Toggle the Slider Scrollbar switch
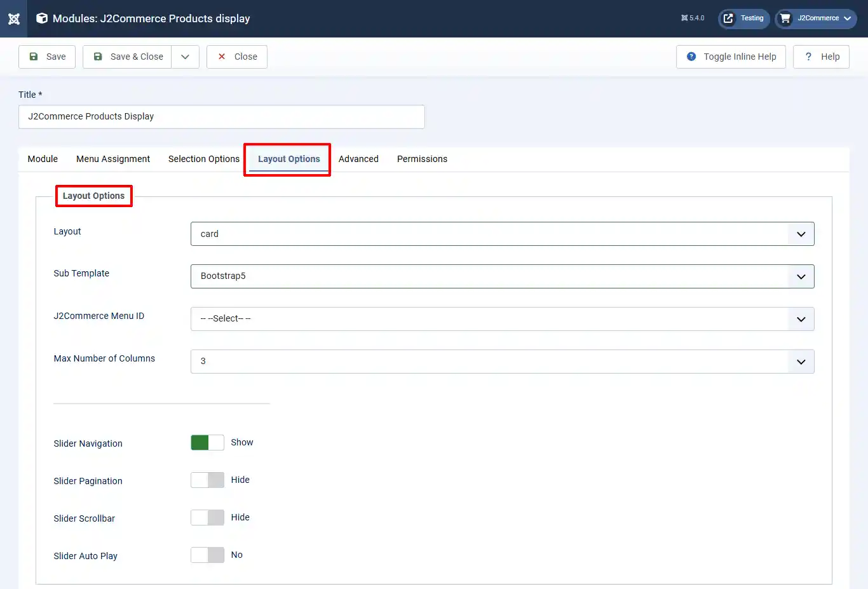The image size is (868, 589). click(x=208, y=518)
